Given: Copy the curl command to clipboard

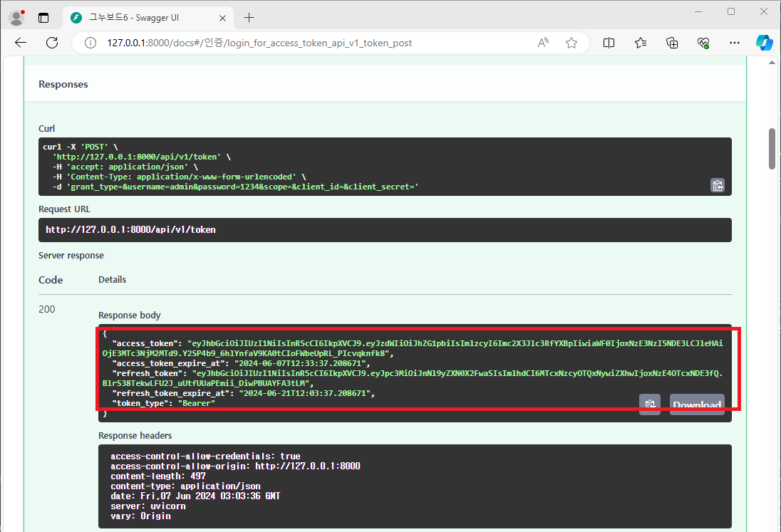Looking at the screenshot, I should pos(718,185).
